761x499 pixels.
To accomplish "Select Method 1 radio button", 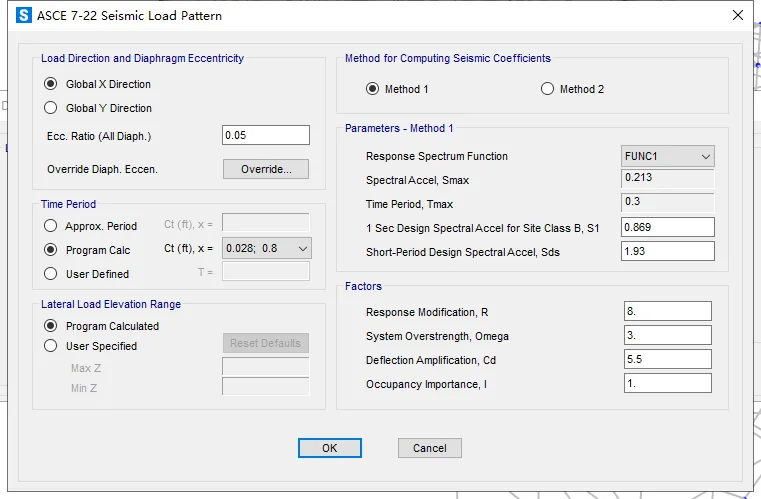I will (372, 89).
